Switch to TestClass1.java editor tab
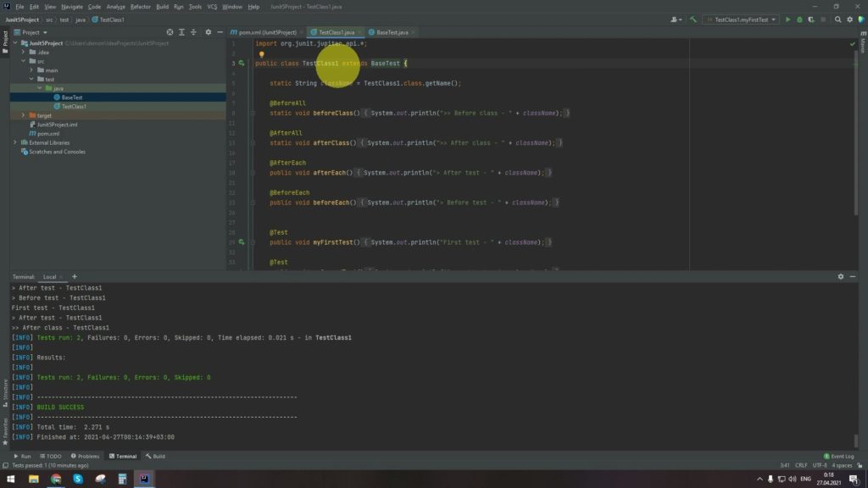 pyautogui.click(x=337, y=32)
